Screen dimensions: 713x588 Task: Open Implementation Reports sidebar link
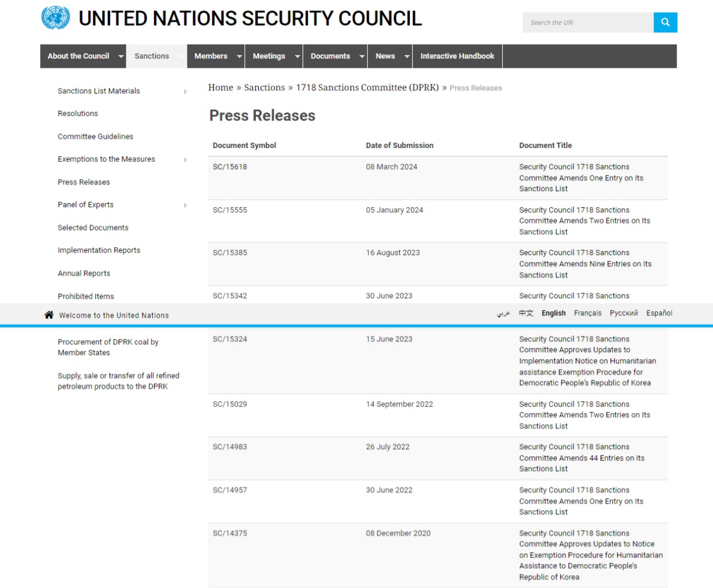[99, 250]
